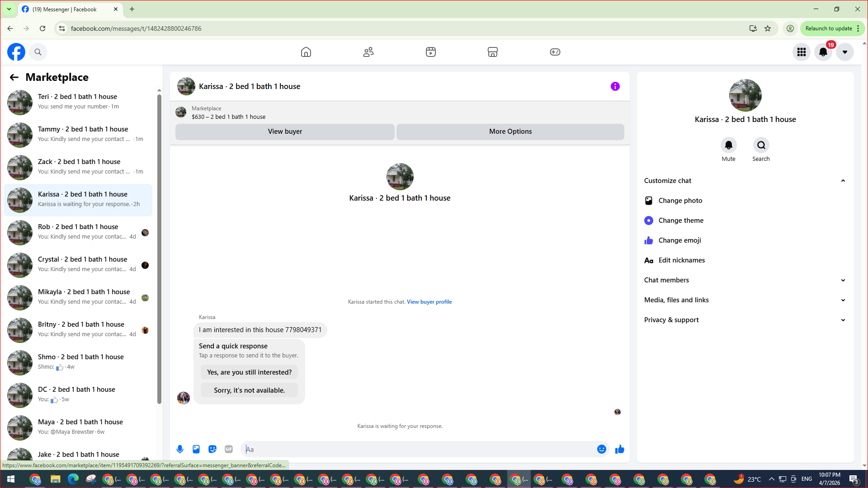Open Zack's 2 bed 1 bath chat
The image size is (868, 488).
pos(78,167)
